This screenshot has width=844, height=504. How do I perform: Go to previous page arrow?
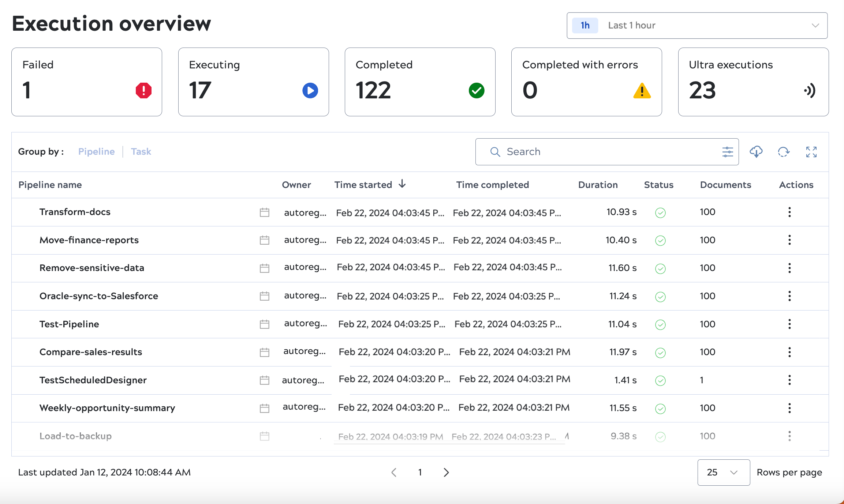[x=394, y=472]
